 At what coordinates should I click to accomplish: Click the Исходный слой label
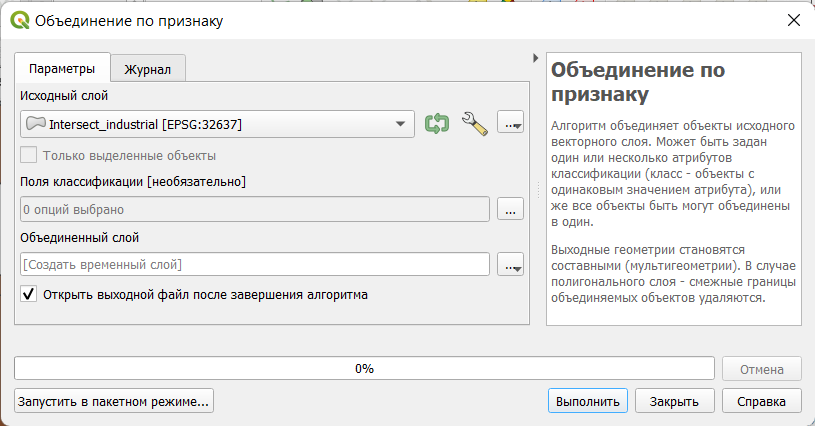(64, 96)
